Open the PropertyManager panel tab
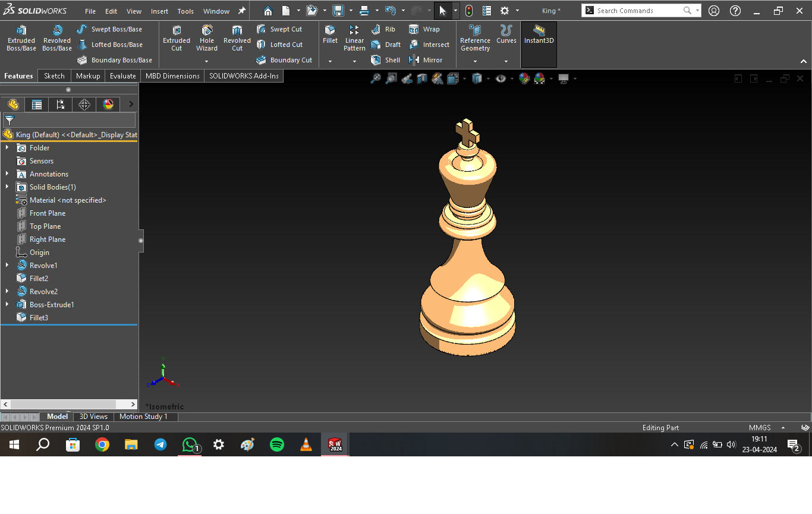The width and height of the screenshot is (812, 514). pos(37,105)
